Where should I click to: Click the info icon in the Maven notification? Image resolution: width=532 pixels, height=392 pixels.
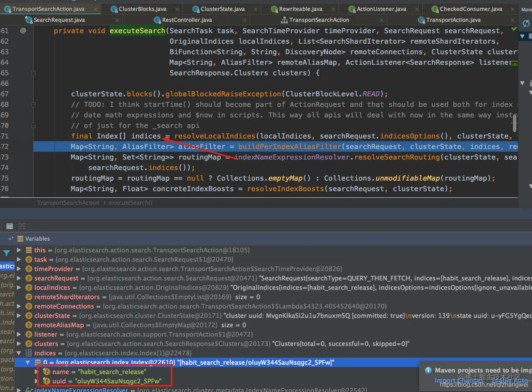(x=428, y=370)
